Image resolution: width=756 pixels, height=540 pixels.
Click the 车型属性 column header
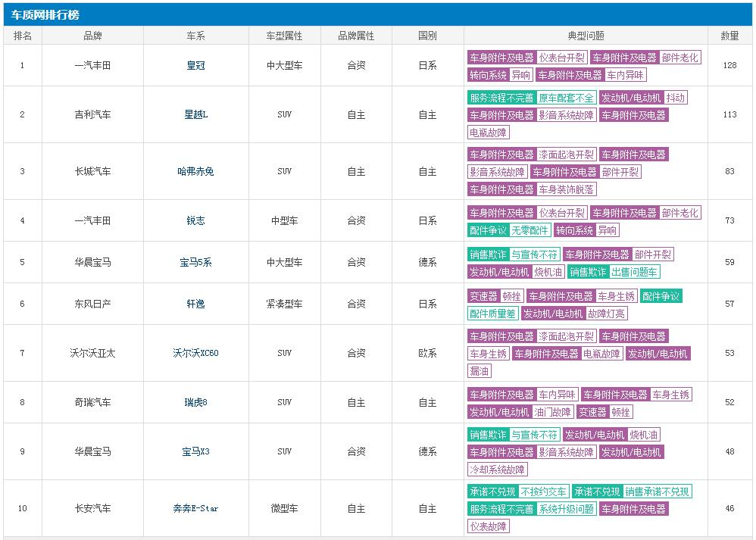(x=285, y=36)
